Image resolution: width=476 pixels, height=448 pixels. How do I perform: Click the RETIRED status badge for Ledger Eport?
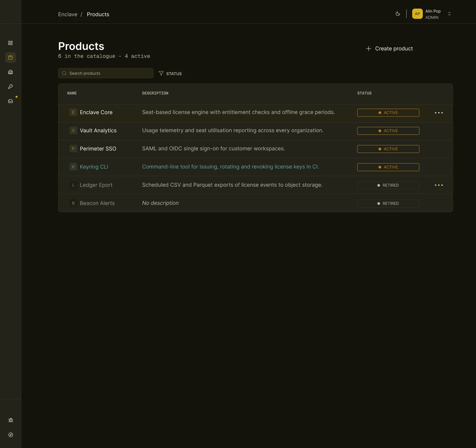pos(388,185)
